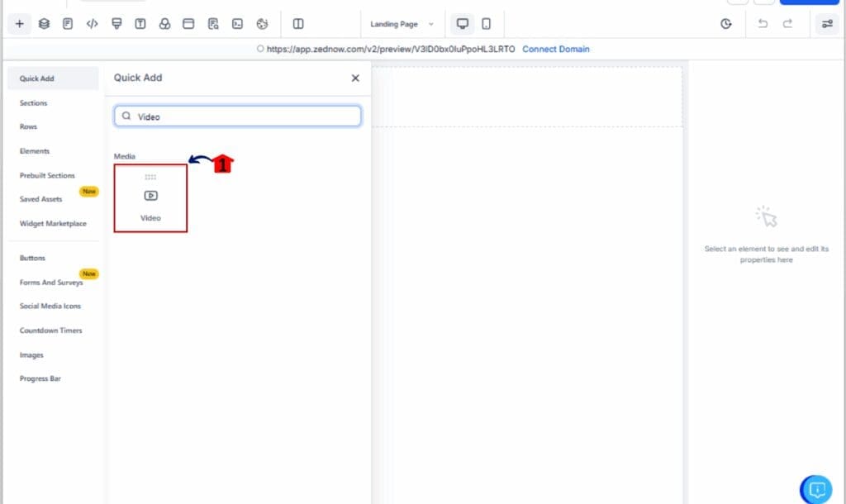This screenshot has height=504, width=846.
Task: Open the Sections category
Action: [34, 103]
